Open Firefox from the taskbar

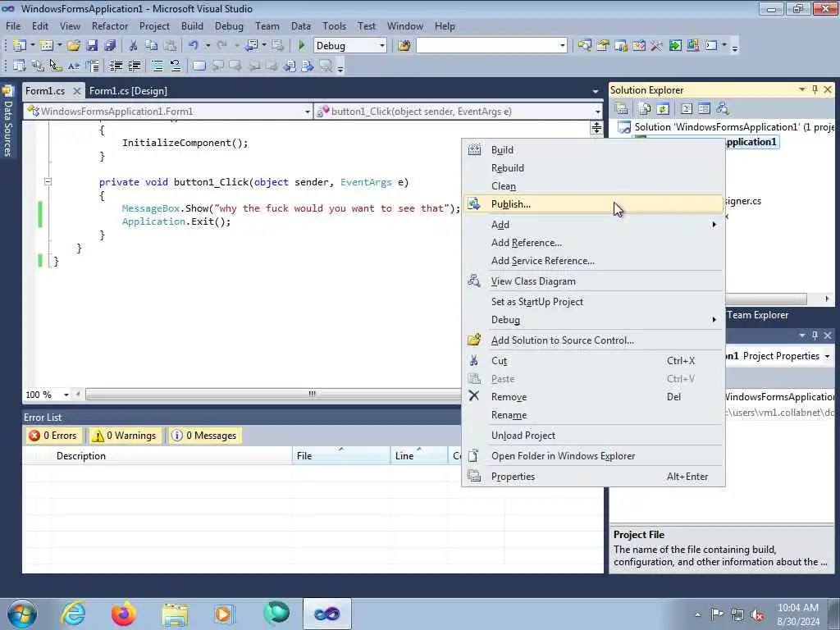(x=123, y=614)
